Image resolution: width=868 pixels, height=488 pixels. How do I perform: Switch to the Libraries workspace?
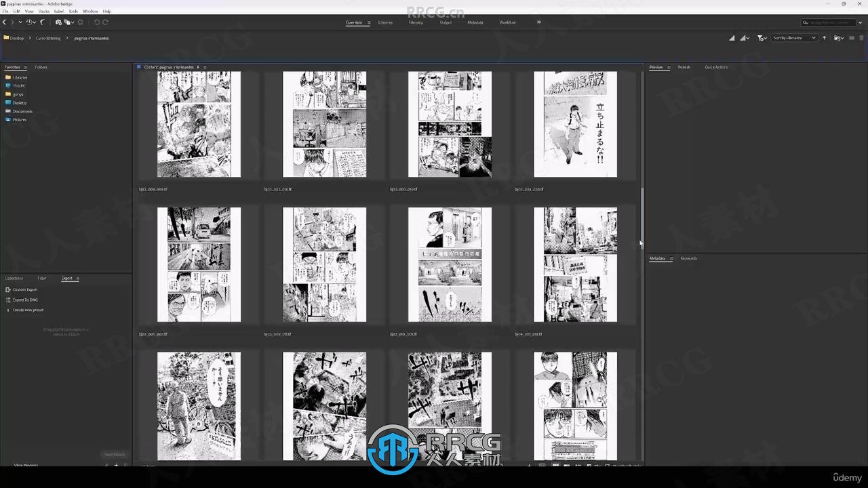click(x=385, y=22)
